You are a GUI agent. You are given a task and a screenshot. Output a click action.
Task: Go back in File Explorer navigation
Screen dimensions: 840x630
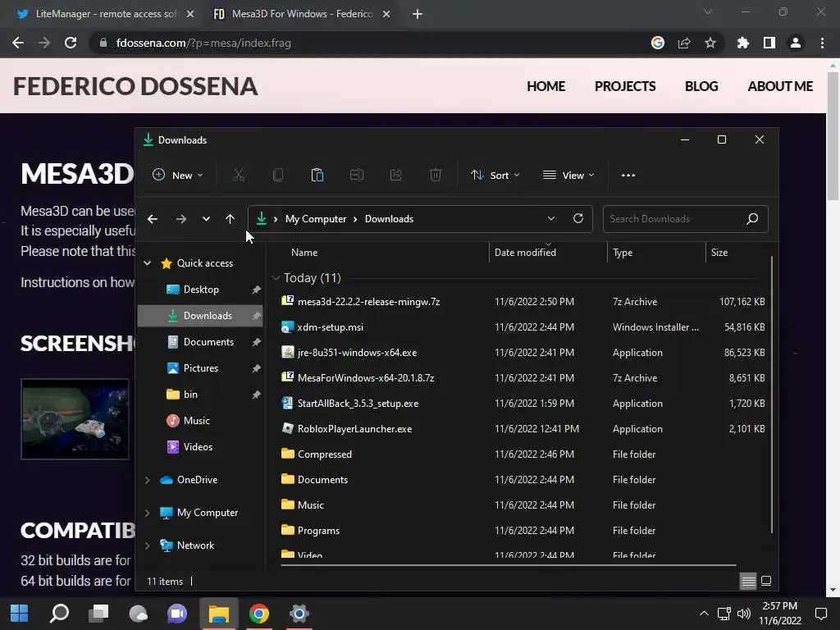click(153, 218)
